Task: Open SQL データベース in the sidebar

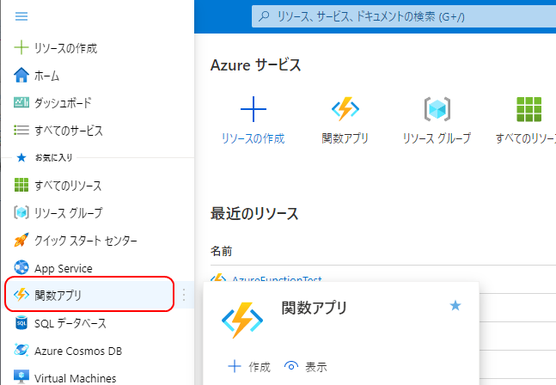Action: 60,323
